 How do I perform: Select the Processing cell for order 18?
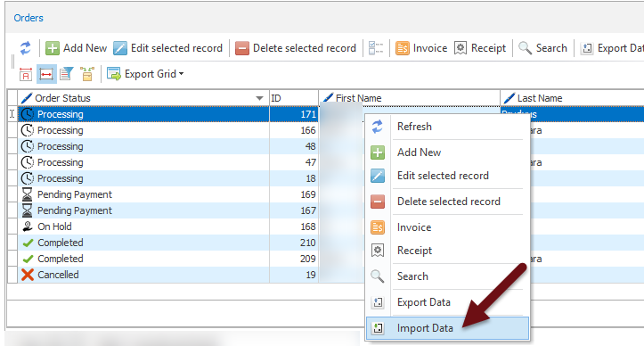click(143, 178)
